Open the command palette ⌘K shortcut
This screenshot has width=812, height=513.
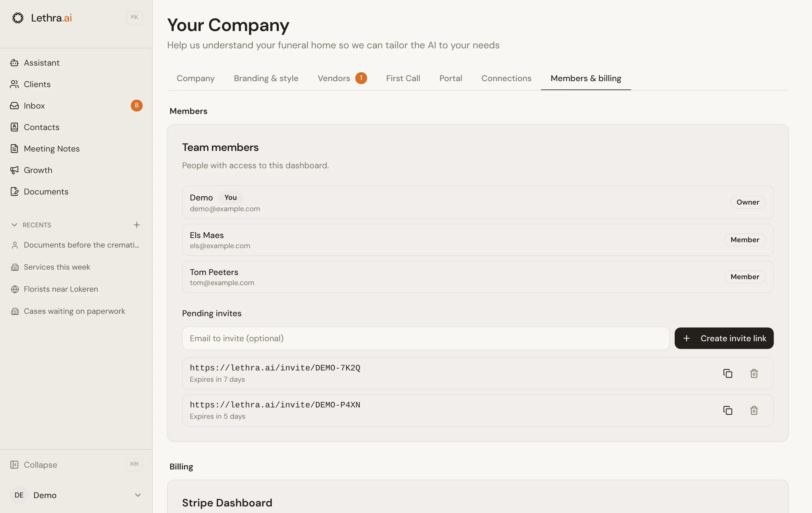135,17
